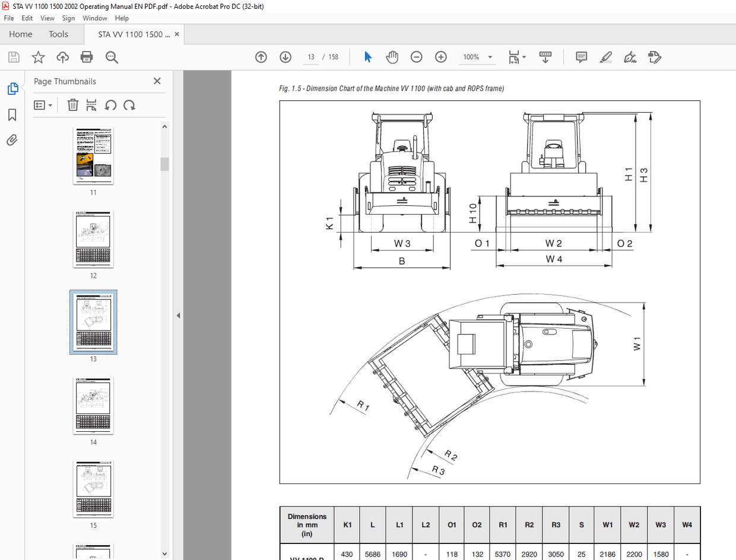Open the View menu
The width and height of the screenshot is (736, 560).
pyautogui.click(x=47, y=18)
